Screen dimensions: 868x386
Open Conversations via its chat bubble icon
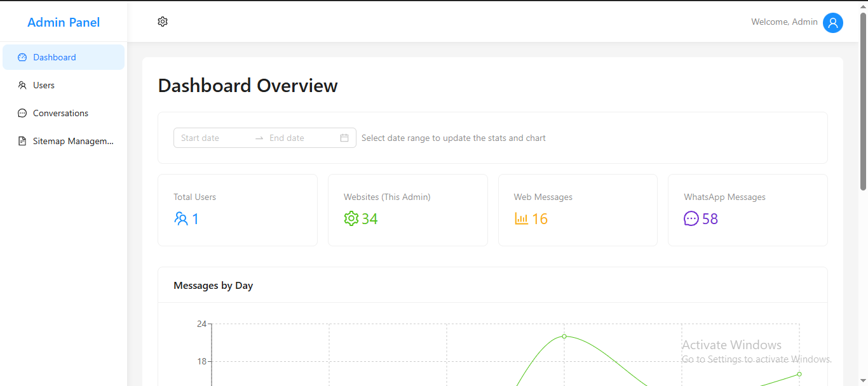22,112
